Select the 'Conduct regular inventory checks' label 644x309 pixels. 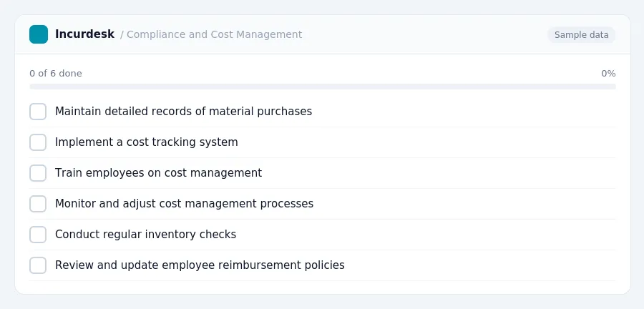coord(146,235)
